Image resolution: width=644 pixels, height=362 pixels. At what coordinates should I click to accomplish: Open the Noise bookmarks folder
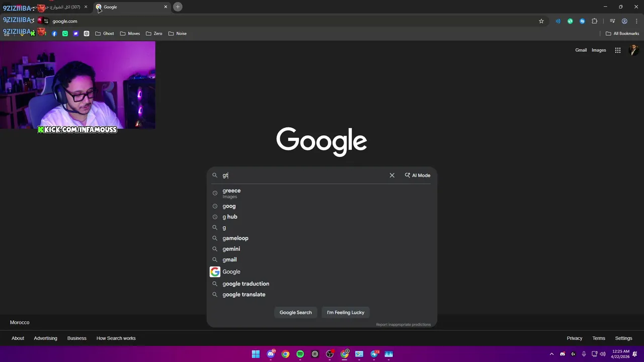click(x=178, y=33)
